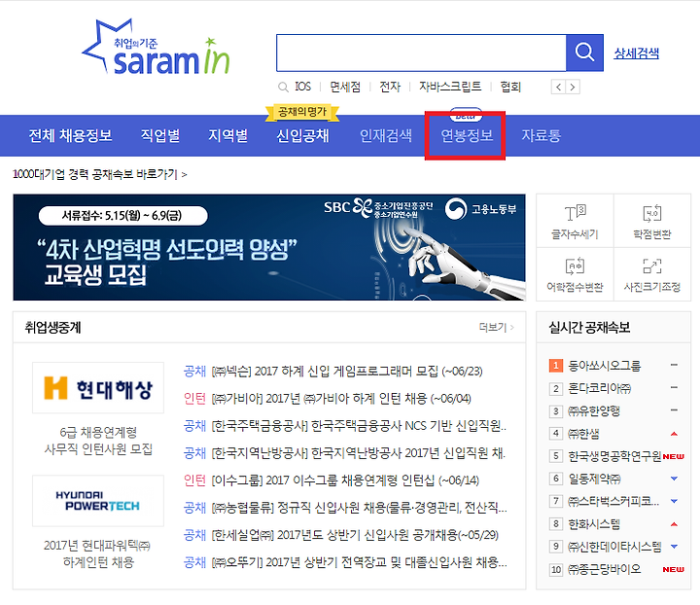Open the 직업별 menu
Viewport: 700px width, 605px height.
160,135
